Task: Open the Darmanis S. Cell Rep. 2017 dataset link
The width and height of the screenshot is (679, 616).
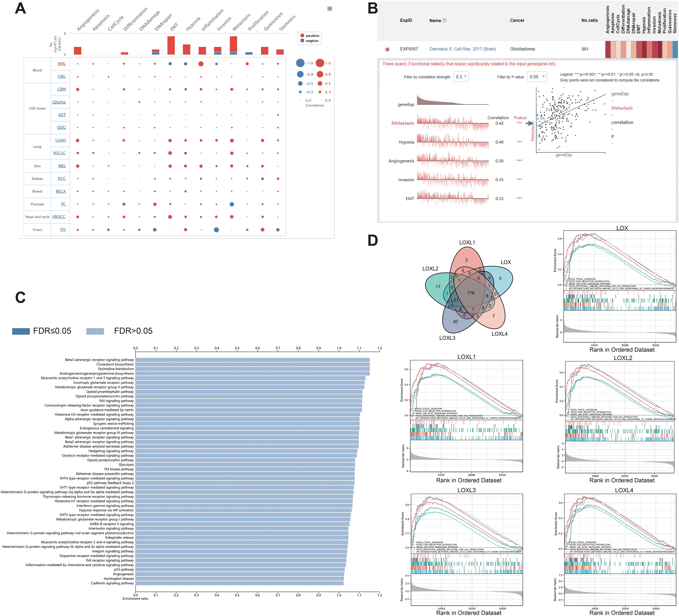Action: coord(462,49)
